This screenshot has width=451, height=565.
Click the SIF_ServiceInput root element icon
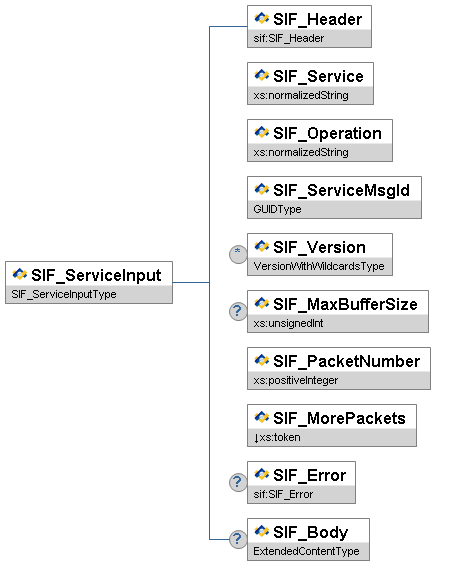(20, 274)
